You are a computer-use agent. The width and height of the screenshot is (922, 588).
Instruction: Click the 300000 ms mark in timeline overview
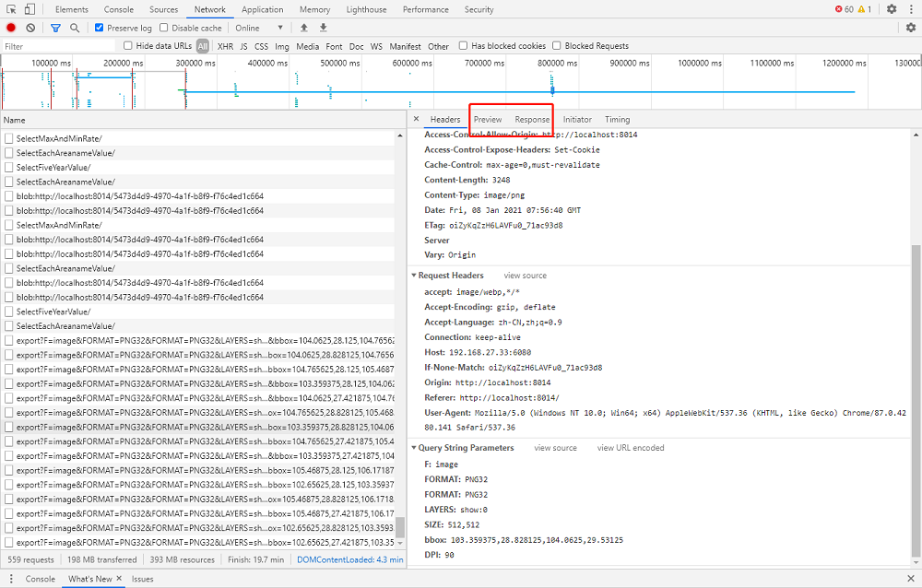[195, 63]
